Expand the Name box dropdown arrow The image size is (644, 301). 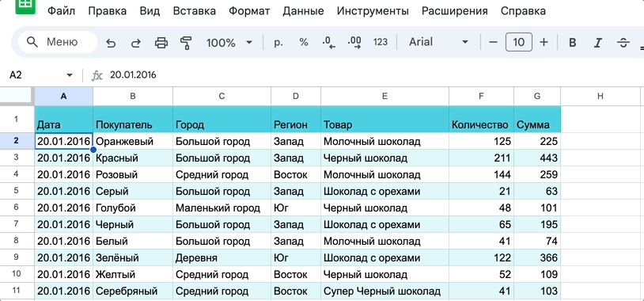[x=70, y=75]
